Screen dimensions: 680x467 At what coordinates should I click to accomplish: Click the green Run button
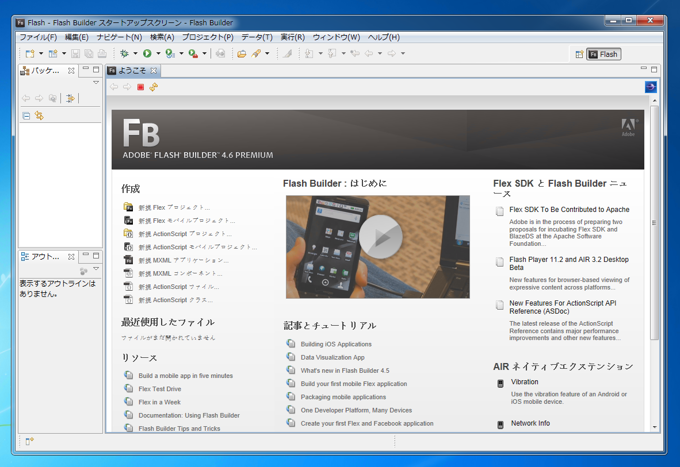[x=147, y=53]
